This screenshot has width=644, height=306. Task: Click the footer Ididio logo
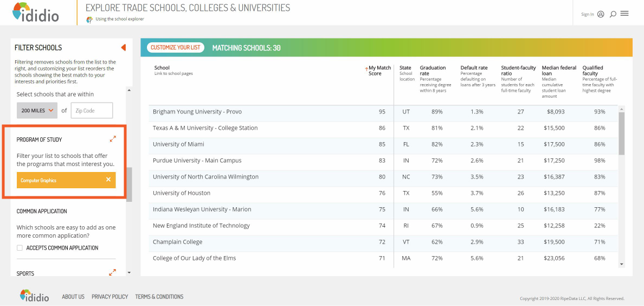[x=34, y=296]
